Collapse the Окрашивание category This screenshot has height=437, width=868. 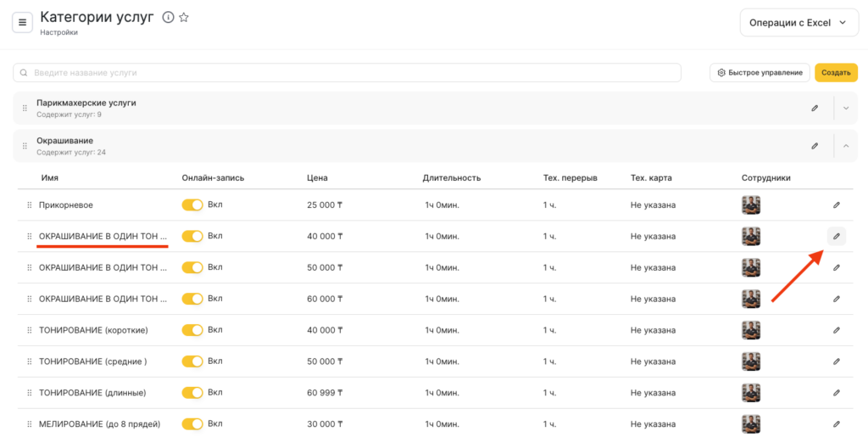[845, 146]
